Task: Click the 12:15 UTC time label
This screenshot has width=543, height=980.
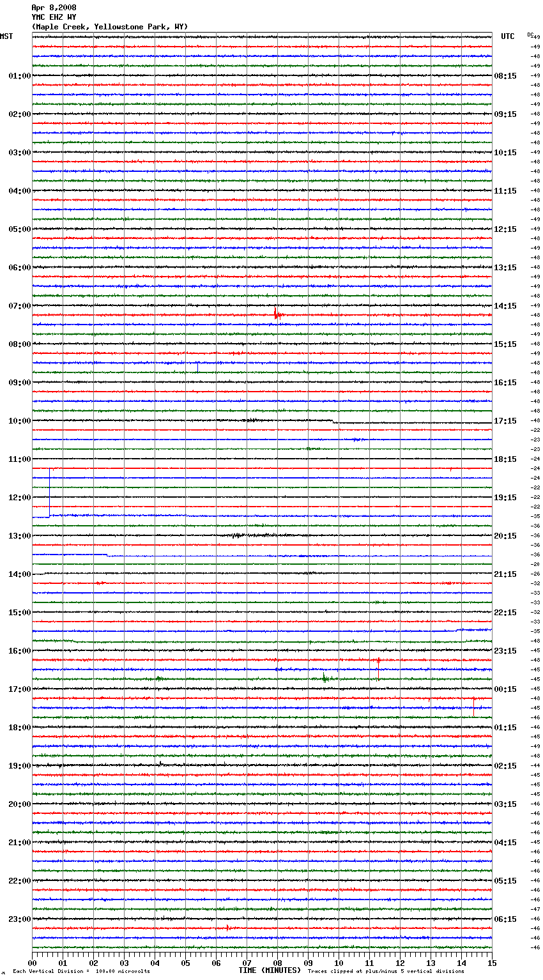Action: [505, 229]
